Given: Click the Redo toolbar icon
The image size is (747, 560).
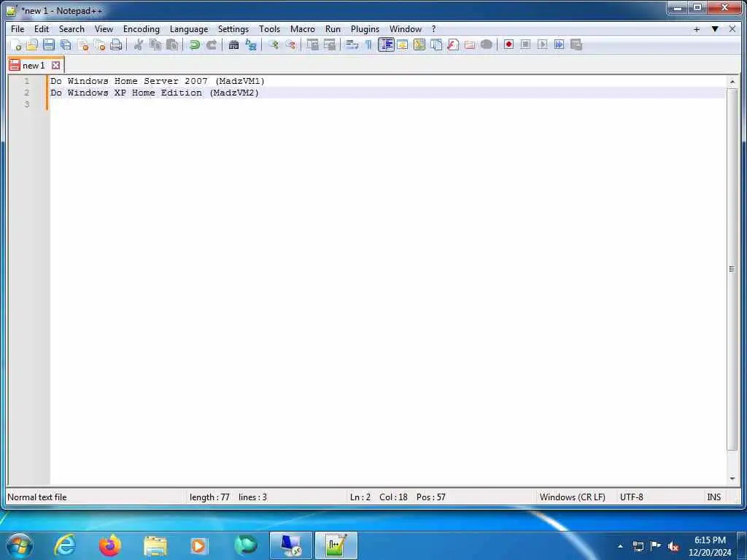Looking at the screenshot, I should click(211, 44).
